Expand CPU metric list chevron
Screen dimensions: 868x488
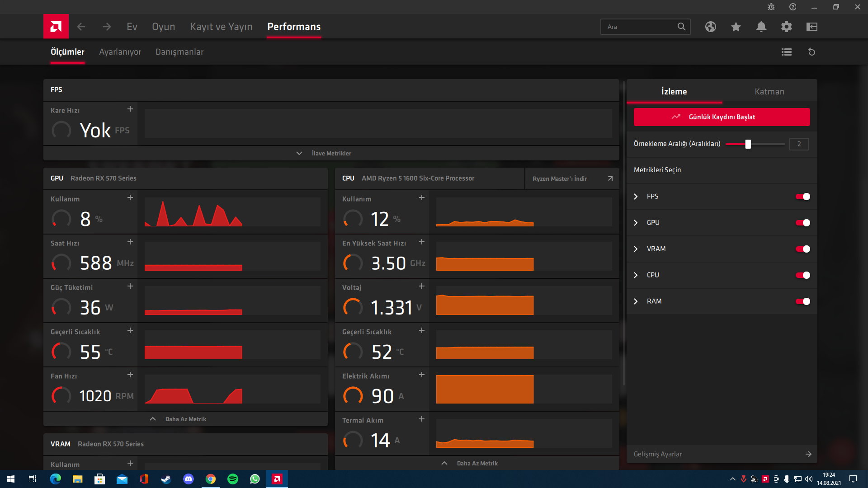636,275
